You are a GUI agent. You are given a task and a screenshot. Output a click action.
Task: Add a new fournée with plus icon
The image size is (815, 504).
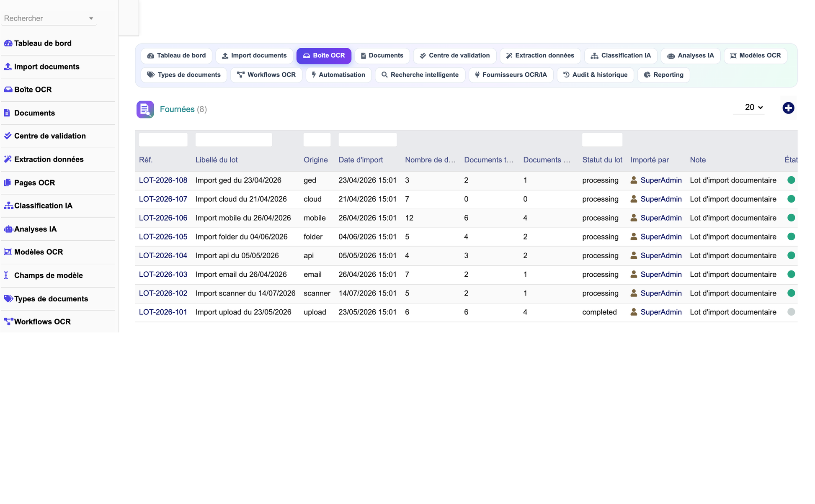788,108
